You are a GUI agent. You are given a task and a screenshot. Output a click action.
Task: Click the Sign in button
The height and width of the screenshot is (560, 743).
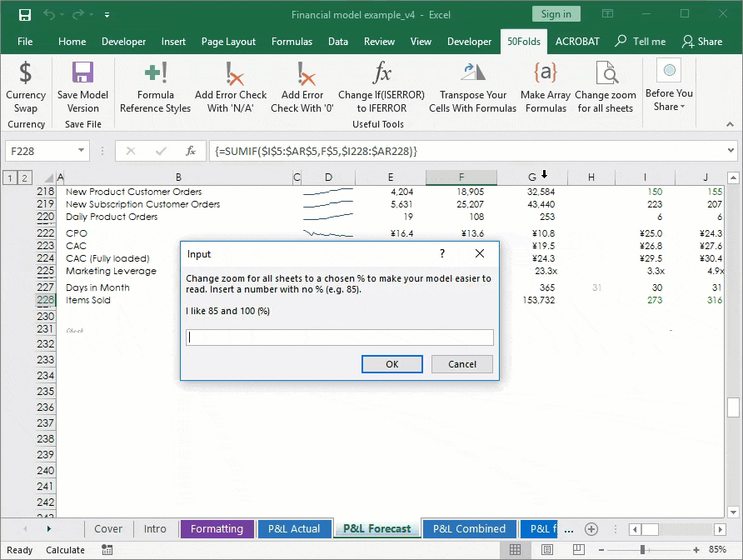[556, 14]
